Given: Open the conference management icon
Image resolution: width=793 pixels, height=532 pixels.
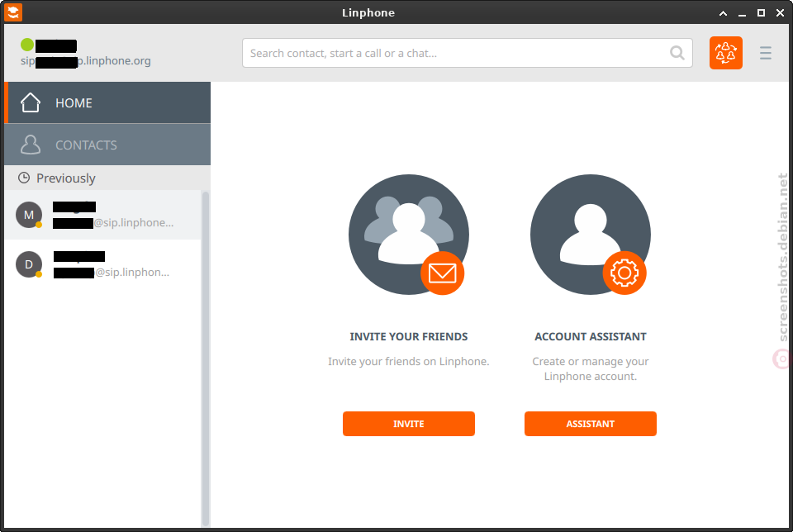Looking at the screenshot, I should click(726, 53).
